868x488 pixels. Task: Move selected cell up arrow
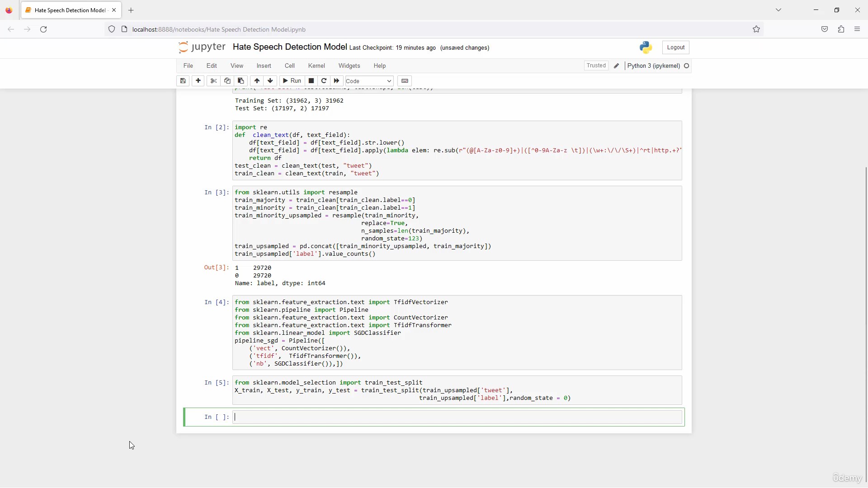[x=257, y=81]
